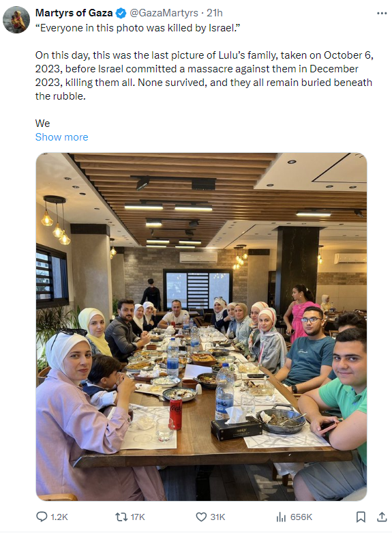Expand post text with Show more
The height and width of the screenshot is (533, 392).
tap(61, 137)
